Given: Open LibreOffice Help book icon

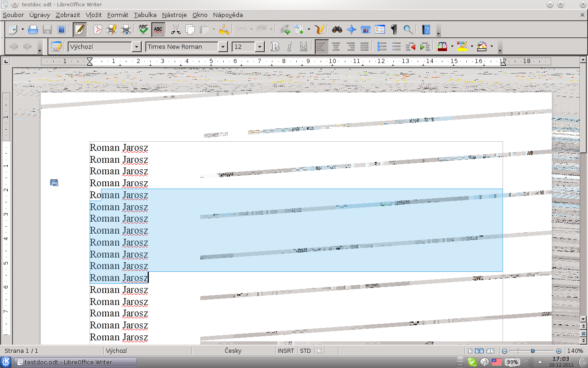Looking at the screenshot, I should click(x=426, y=30).
